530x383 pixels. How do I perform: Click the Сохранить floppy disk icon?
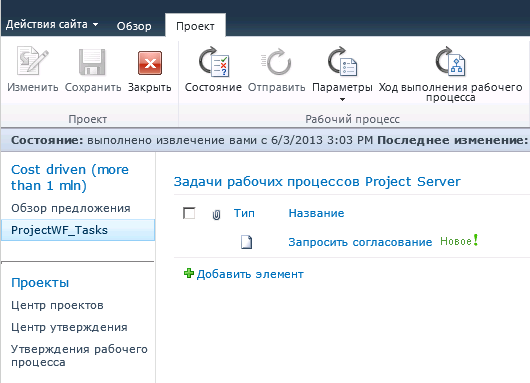[92, 62]
